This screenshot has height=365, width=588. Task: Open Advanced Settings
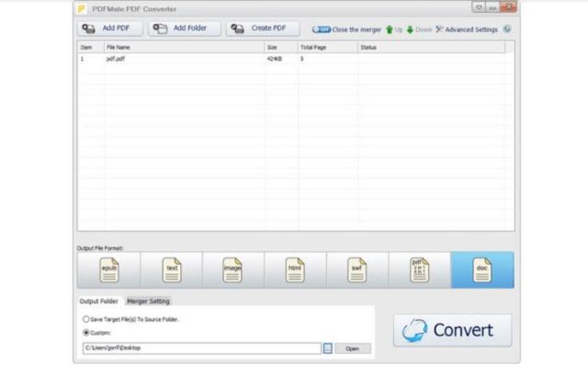point(467,29)
